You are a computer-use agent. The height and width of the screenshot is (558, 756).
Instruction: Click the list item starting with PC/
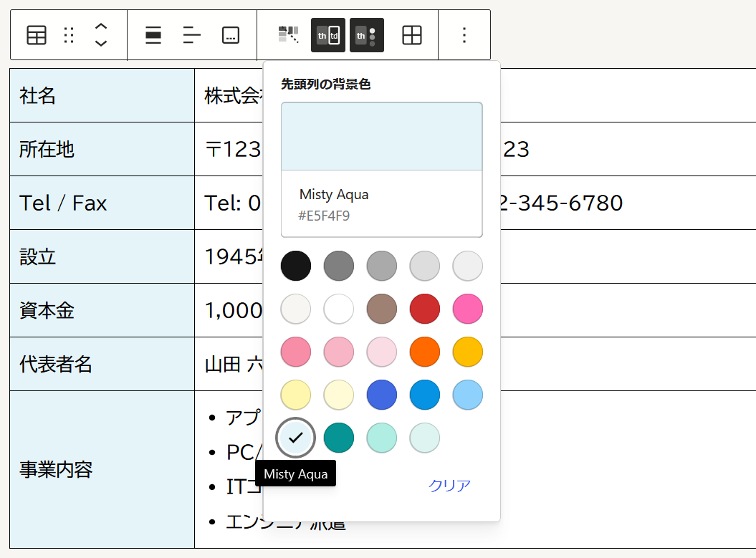click(244, 452)
